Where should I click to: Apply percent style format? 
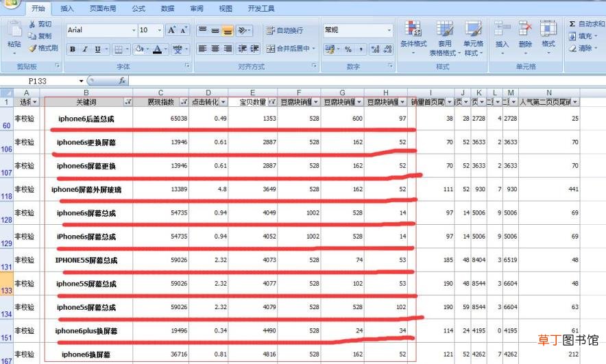click(348, 49)
